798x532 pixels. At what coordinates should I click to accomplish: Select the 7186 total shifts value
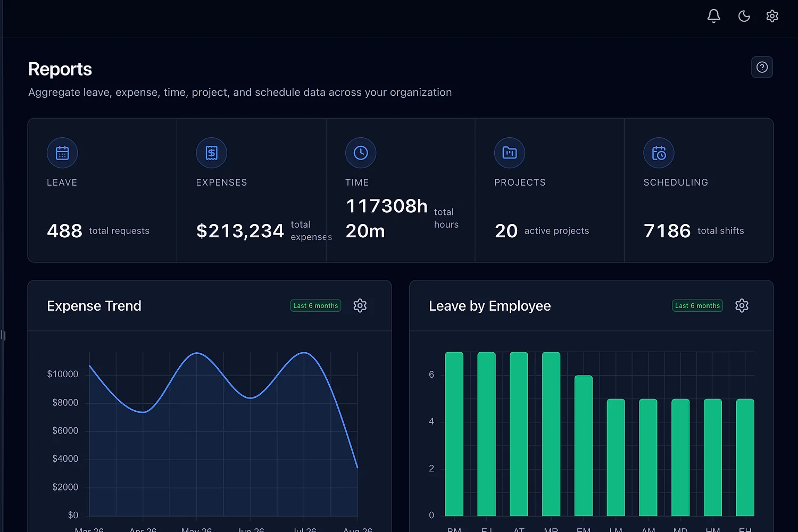coord(667,231)
